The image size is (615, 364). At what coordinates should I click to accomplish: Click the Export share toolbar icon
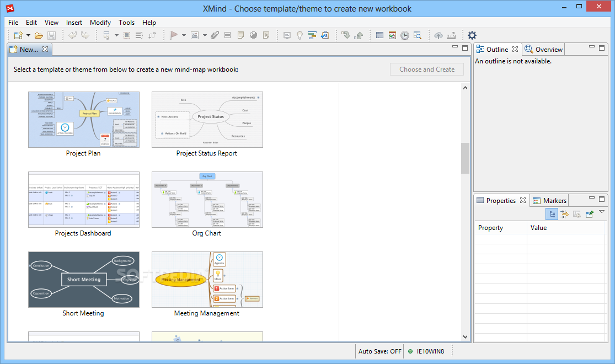451,35
